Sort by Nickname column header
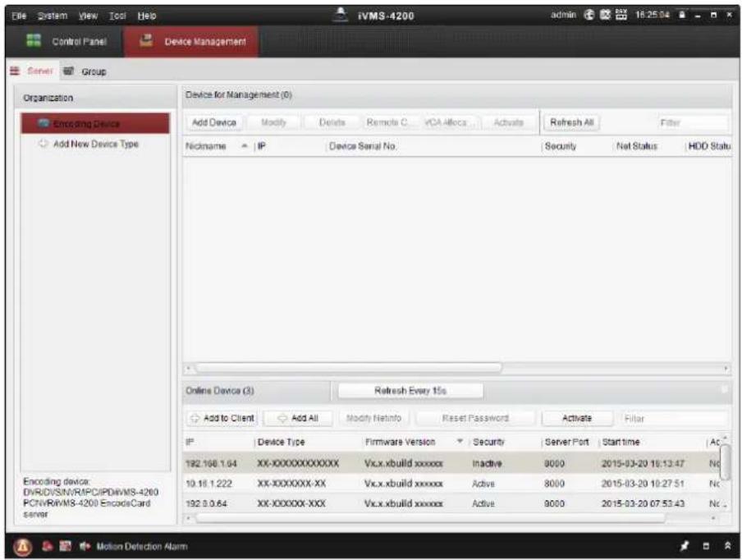The width and height of the screenshot is (742, 560). point(217,146)
